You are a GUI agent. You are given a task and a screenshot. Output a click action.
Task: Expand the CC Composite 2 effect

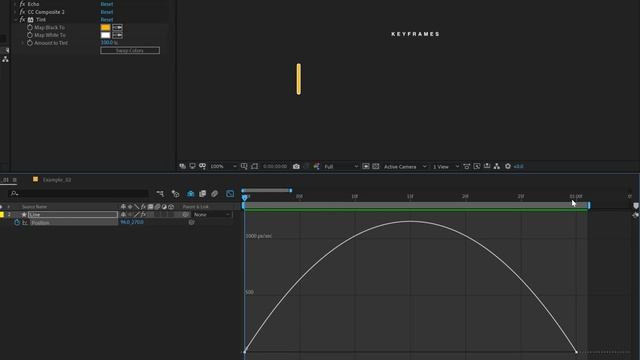(16, 12)
